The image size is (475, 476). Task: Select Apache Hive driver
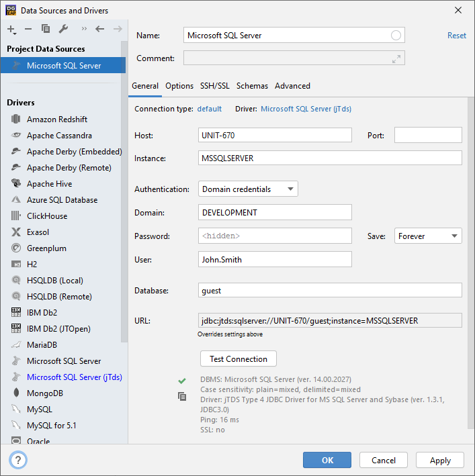63,184
